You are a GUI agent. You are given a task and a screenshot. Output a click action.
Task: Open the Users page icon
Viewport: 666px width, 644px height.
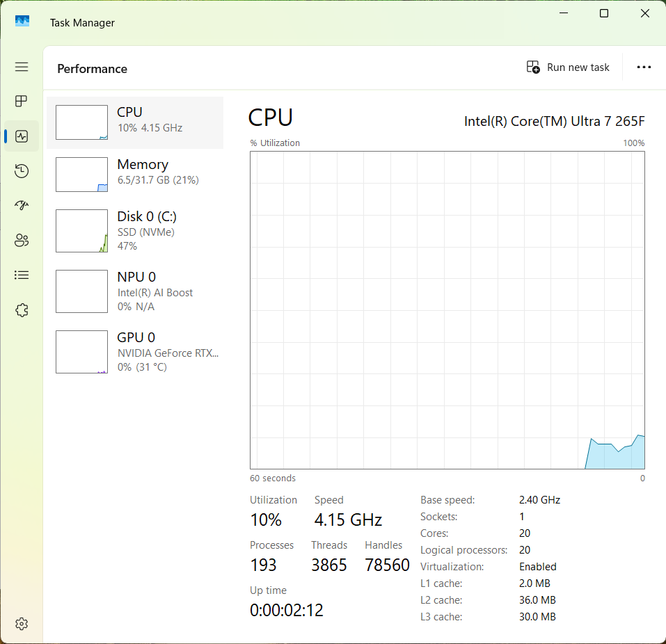(x=22, y=240)
